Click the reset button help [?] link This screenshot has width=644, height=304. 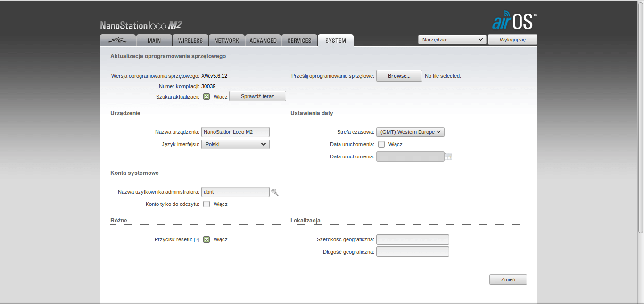197,239
